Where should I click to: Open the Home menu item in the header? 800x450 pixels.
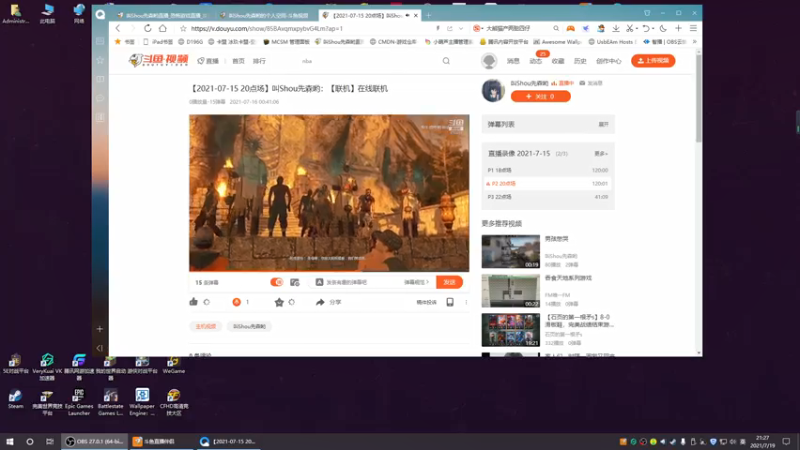tap(238, 61)
